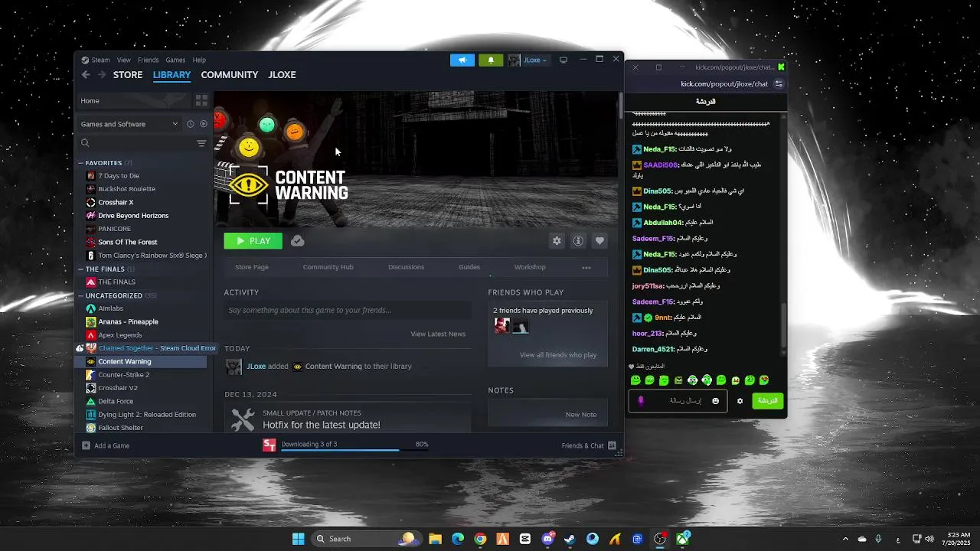The width and height of the screenshot is (980, 551).
Task: Open Games and Software filter dropdown
Action: pyautogui.click(x=129, y=124)
